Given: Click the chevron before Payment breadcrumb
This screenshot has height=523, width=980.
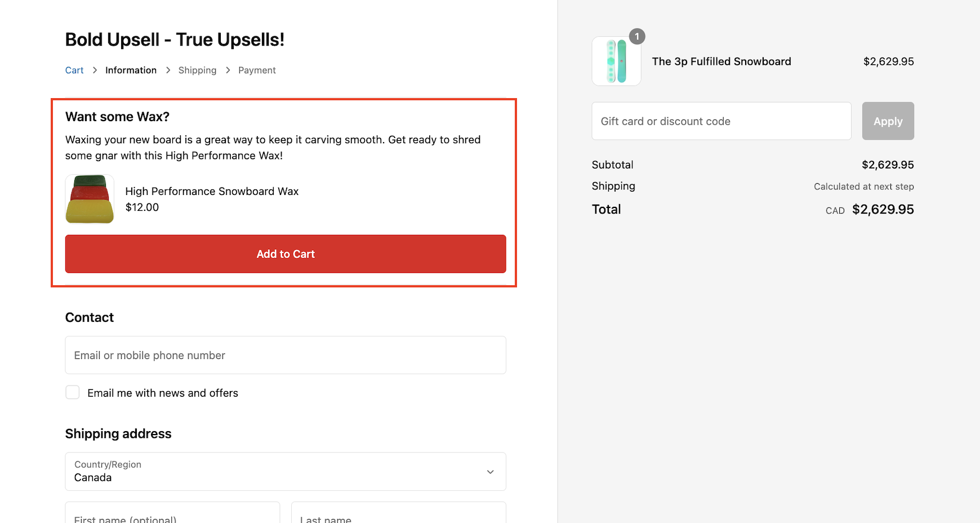Looking at the screenshot, I should point(228,70).
